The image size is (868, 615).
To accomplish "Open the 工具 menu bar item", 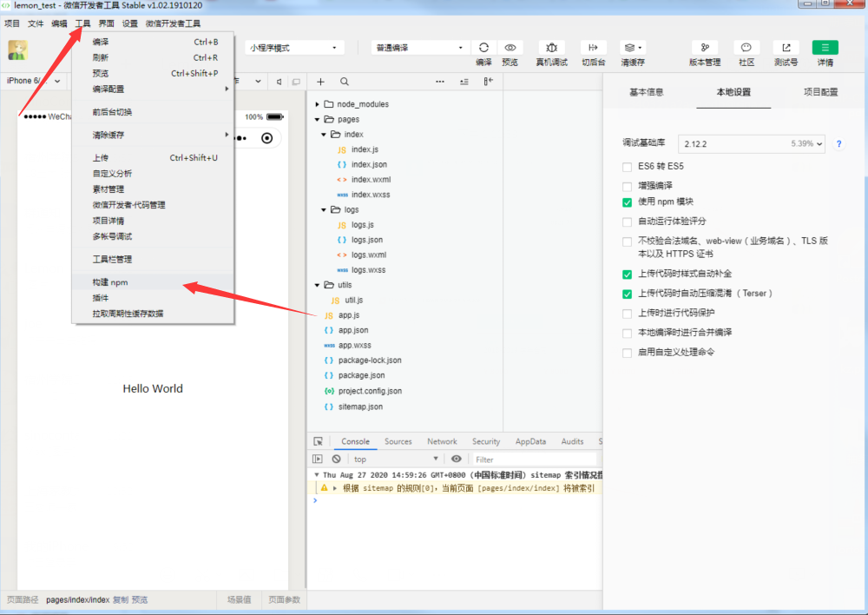I will point(82,23).
